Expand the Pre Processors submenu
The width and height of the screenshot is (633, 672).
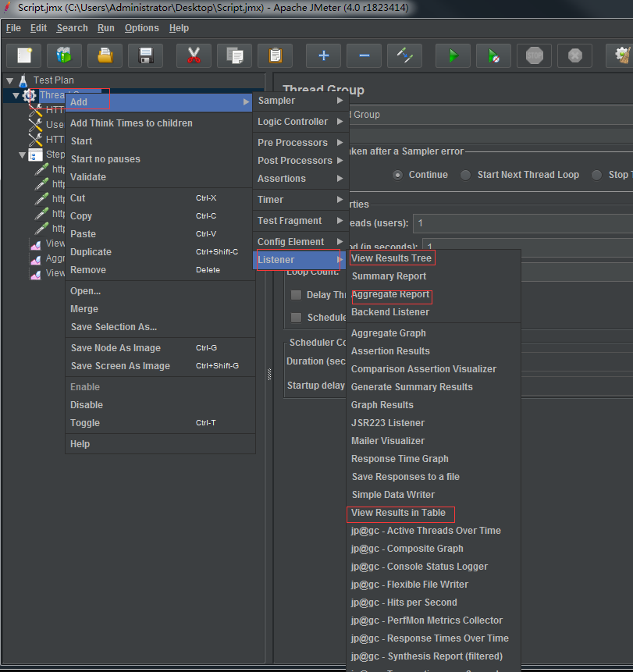tap(300, 143)
